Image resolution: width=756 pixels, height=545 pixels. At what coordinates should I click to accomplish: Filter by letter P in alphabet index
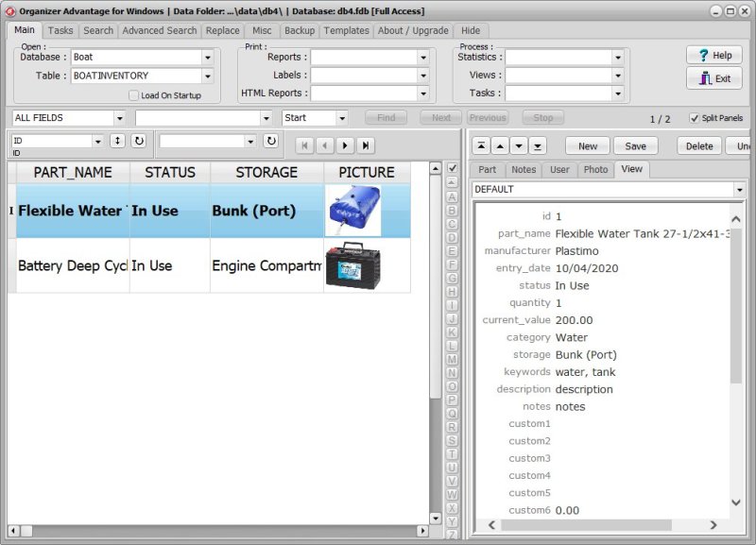452,400
